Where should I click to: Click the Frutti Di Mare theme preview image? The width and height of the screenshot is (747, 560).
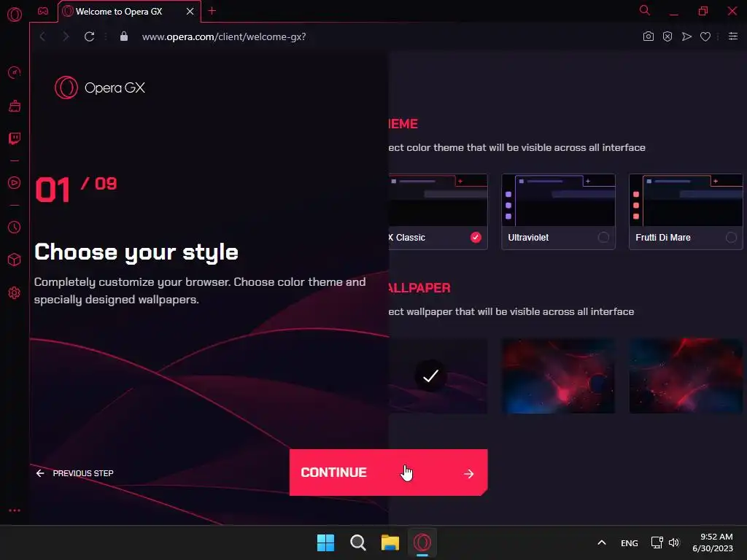pyautogui.click(x=686, y=200)
